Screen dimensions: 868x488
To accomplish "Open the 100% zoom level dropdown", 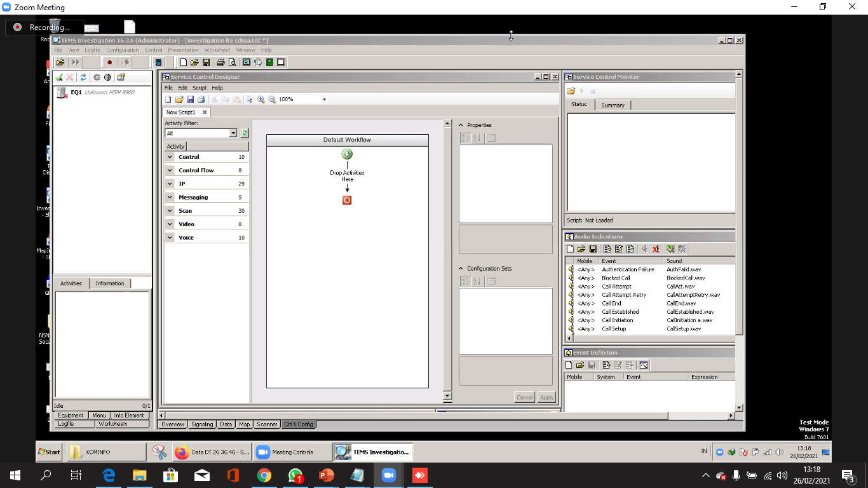I will (324, 100).
